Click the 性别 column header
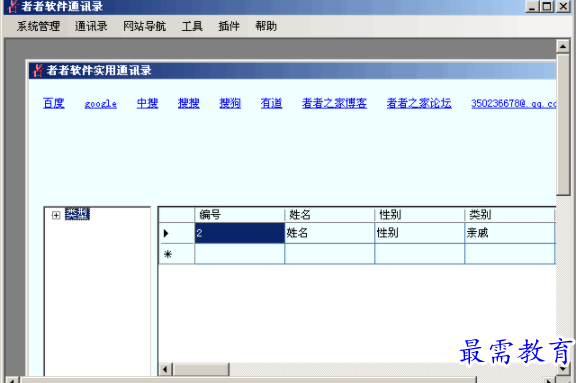 tap(419, 215)
